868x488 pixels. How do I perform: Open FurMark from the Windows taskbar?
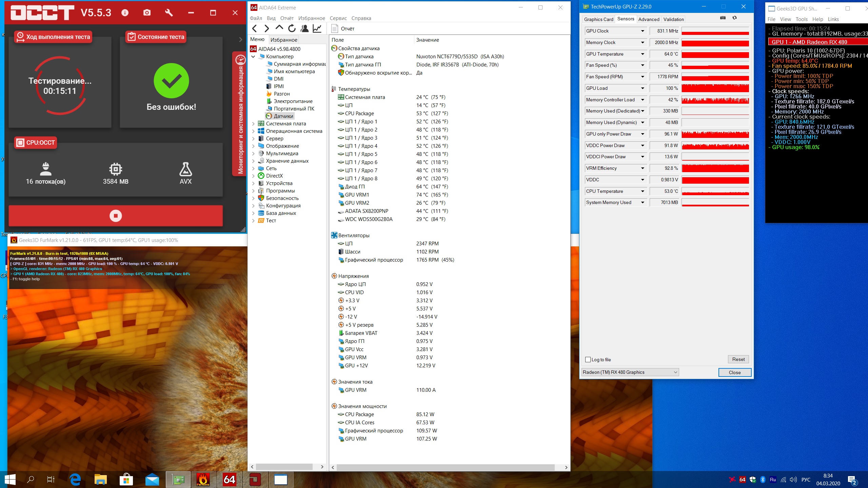coord(203,480)
